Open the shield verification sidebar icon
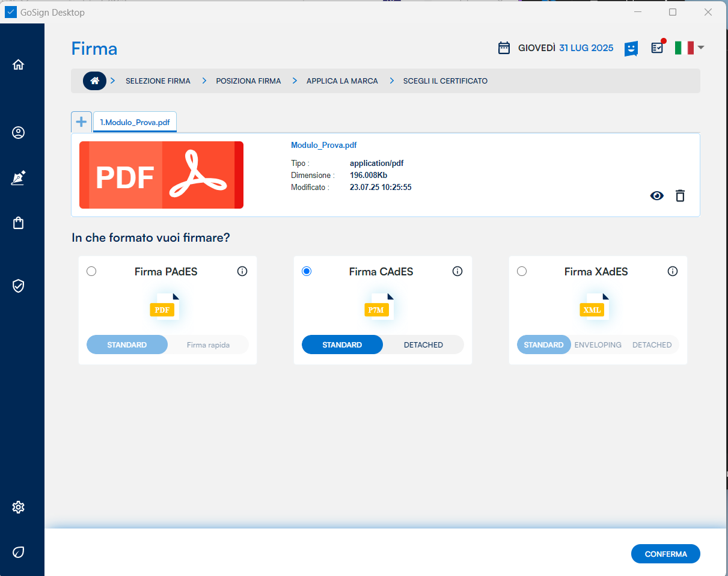 (x=18, y=286)
